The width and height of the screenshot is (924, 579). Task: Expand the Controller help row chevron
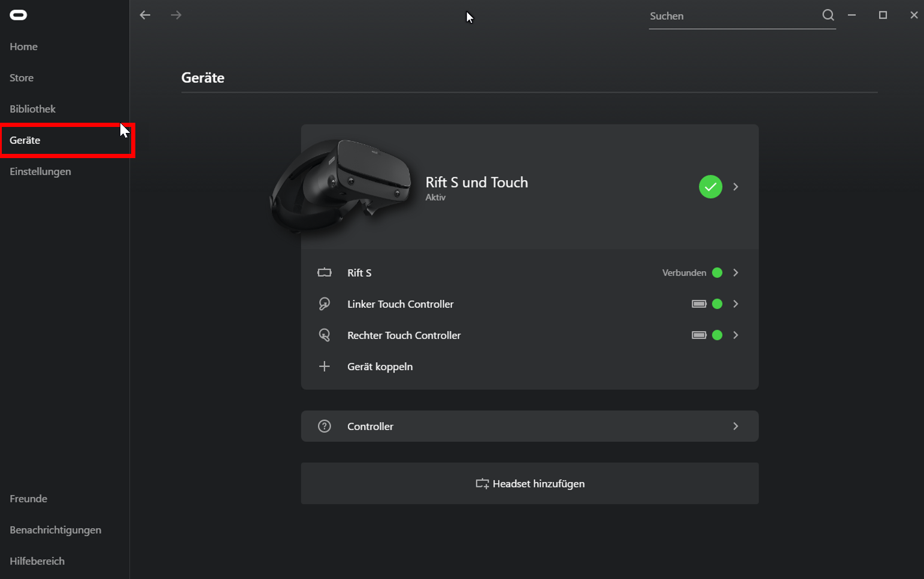tap(735, 426)
